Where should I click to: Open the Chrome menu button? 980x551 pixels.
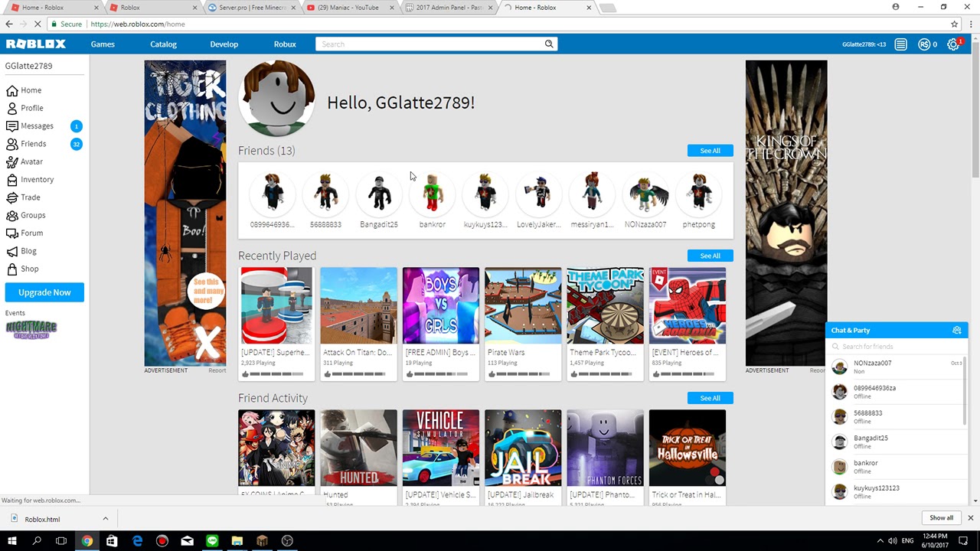[969, 24]
